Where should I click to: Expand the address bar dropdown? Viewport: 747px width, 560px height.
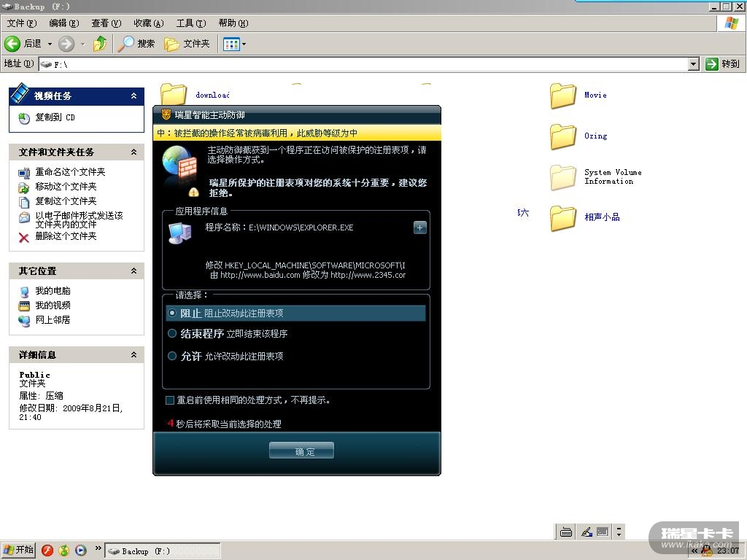[x=694, y=64]
